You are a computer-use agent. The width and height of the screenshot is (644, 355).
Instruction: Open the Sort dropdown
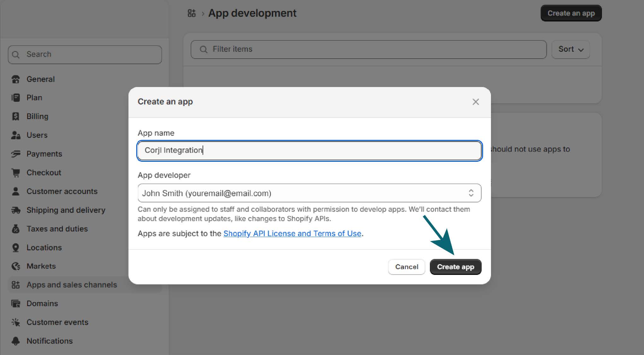570,49
